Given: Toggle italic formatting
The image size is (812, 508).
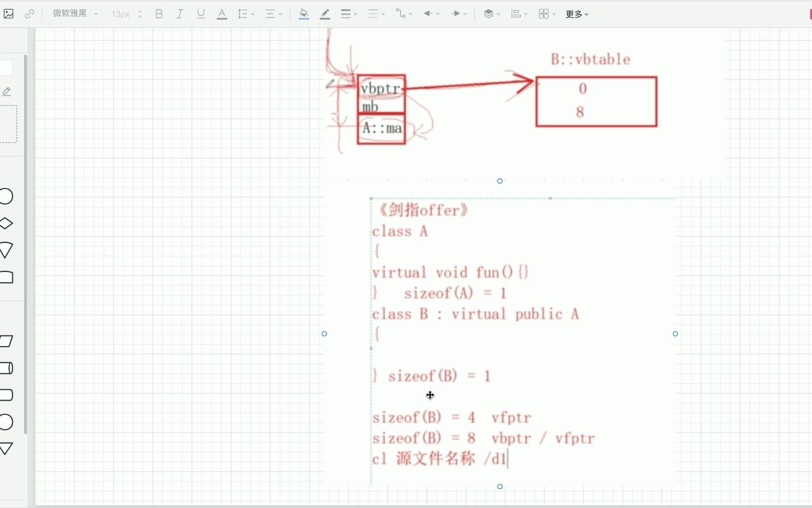Looking at the screenshot, I should 180,14.
